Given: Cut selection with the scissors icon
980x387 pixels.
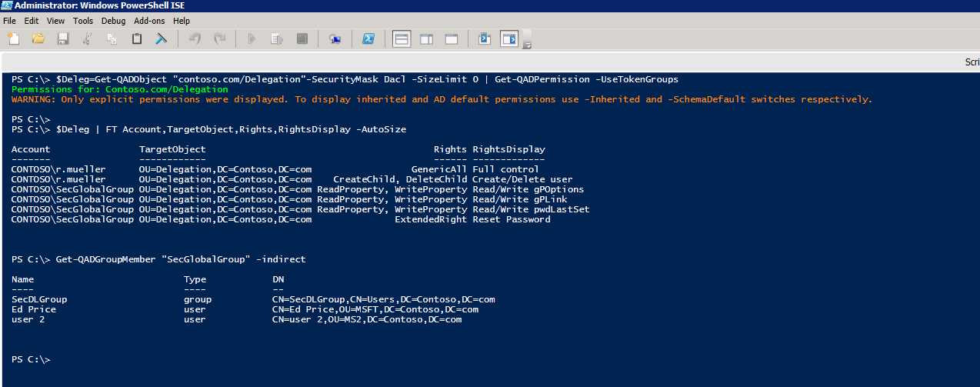Looking at the screenshot, I should (87, 38).
